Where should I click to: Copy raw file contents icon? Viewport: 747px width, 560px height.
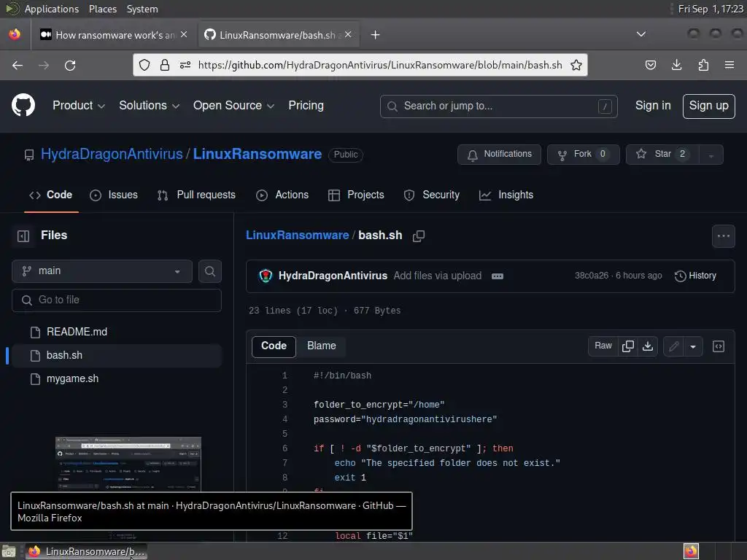coord(628,346)
